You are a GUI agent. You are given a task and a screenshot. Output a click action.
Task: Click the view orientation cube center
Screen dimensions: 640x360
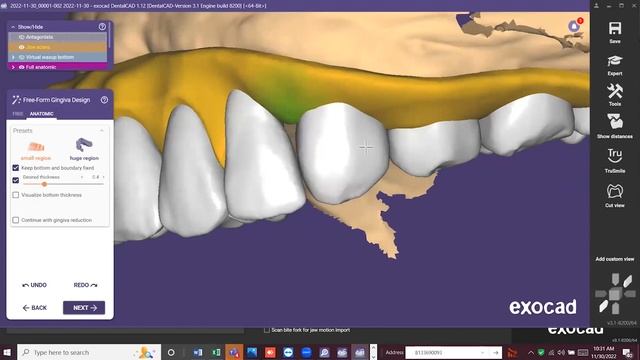[615, 293]
